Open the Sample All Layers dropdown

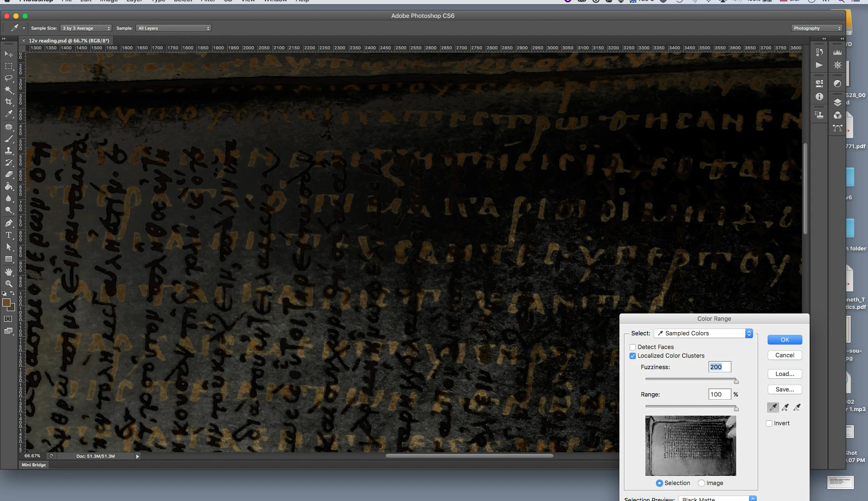tap(174, 28)
